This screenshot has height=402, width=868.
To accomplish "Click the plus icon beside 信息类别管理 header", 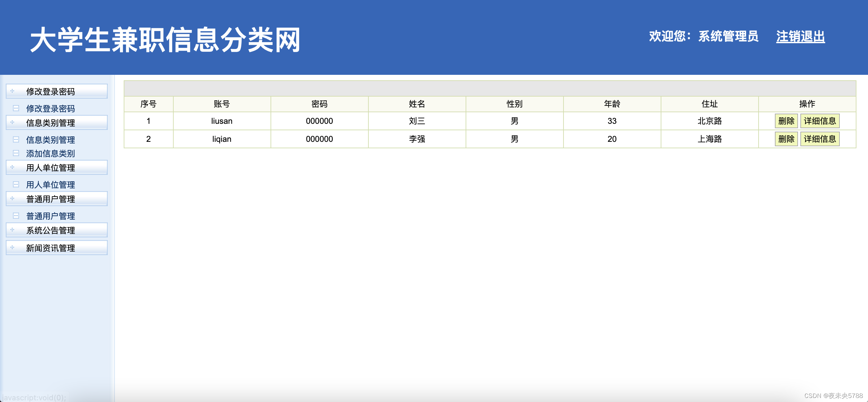I will [12, 122].
